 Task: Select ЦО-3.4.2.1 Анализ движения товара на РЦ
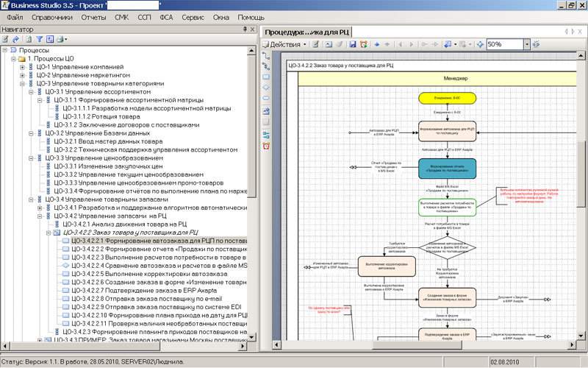click(x=123, y=224)
